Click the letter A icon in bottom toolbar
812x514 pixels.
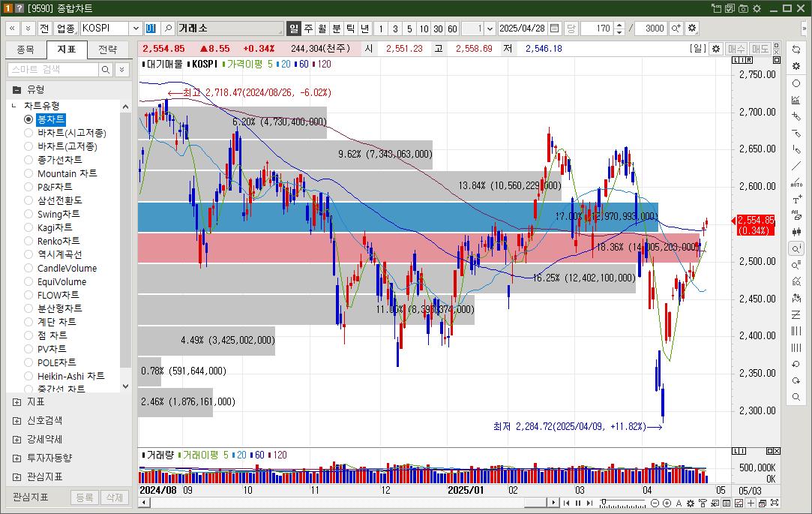[x=679, y=503]
